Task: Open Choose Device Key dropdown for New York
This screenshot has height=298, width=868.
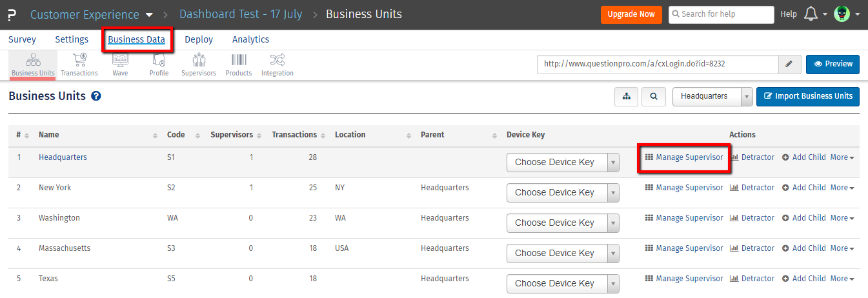Action: [x=562, y=192]
